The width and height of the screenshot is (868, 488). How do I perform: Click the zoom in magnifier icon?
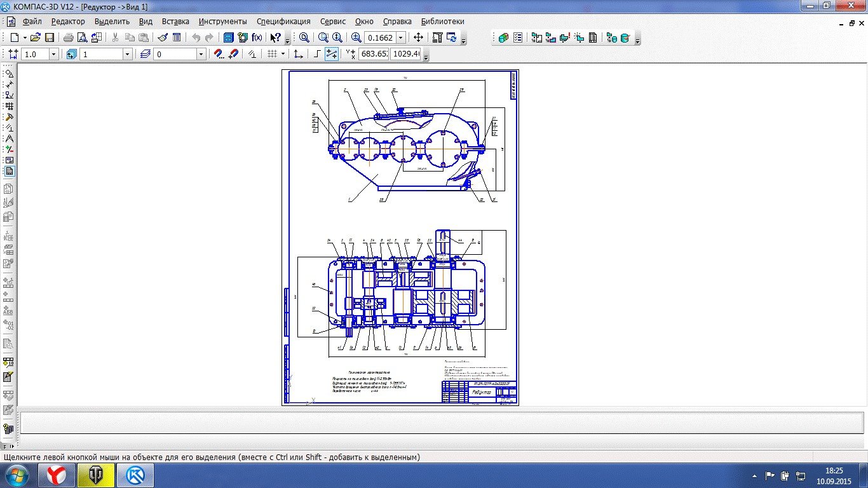[356, 37]
